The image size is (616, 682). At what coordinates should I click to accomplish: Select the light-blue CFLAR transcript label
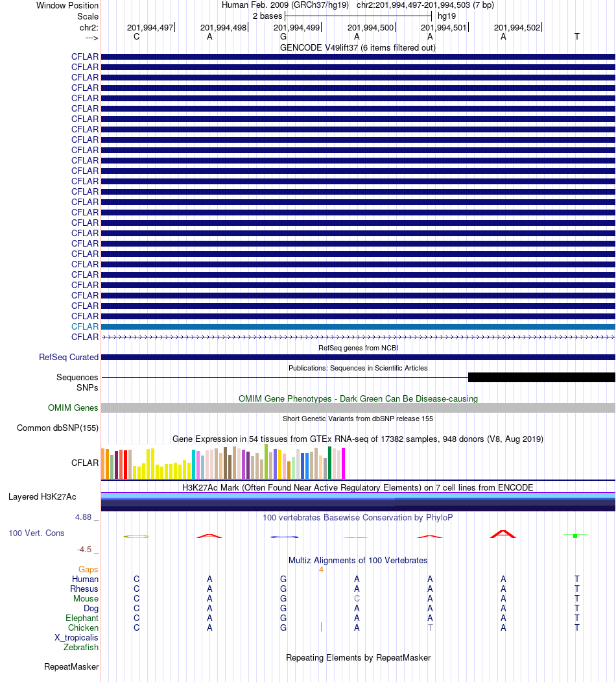85,326
